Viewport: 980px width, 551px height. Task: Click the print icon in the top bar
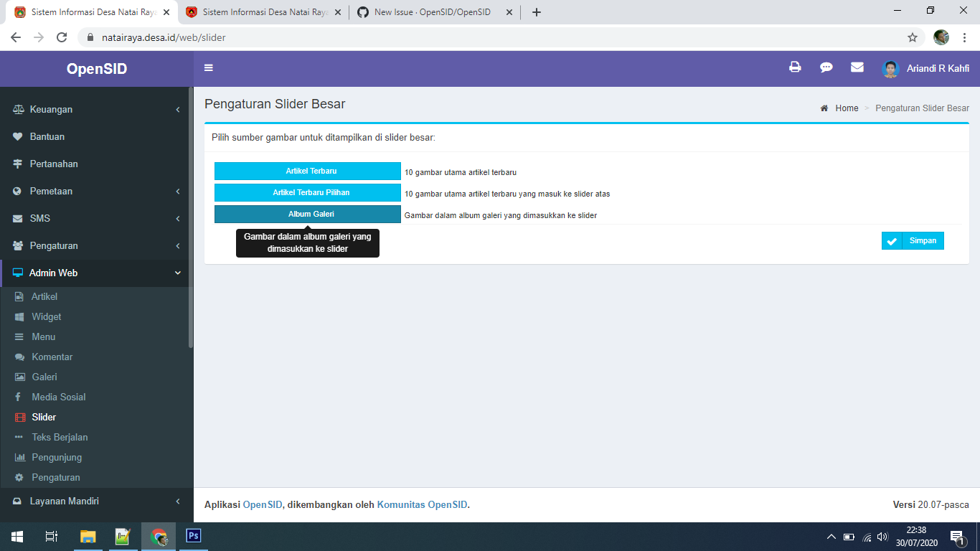click(x=794, y=67)
